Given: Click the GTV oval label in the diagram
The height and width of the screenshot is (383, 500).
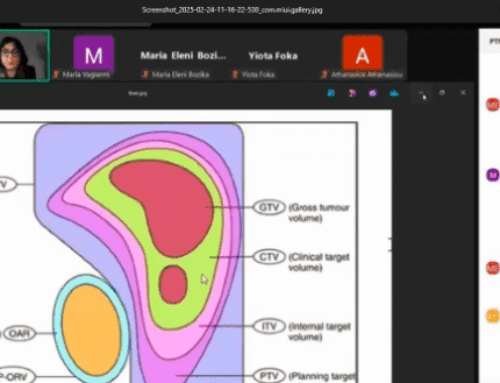Looking at the screenshot, I should click(x=269, y=207).
